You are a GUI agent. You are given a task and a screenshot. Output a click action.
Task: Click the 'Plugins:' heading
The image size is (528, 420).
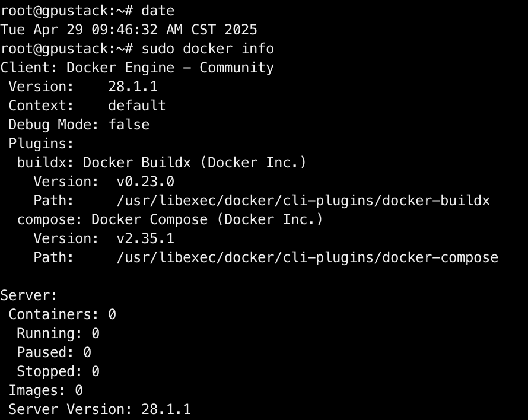click(x=41, y=144)
